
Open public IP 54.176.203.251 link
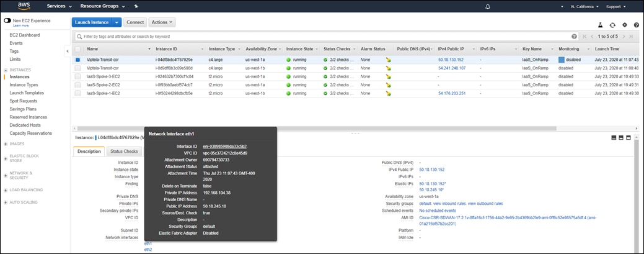pos(452,93)
